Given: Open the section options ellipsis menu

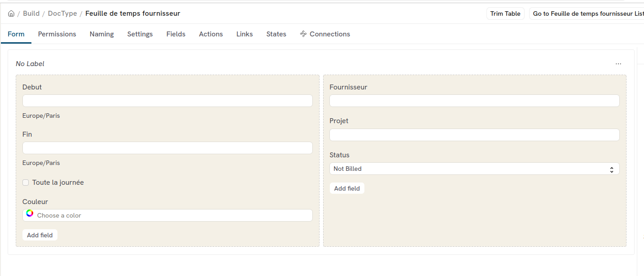Looking at the screenshot, I should (618, 64).
